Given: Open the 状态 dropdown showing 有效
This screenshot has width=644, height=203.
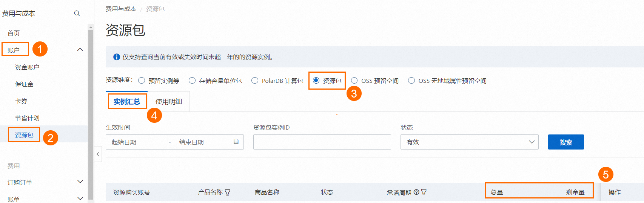Looking at the screenshot, I should [469, 142].
